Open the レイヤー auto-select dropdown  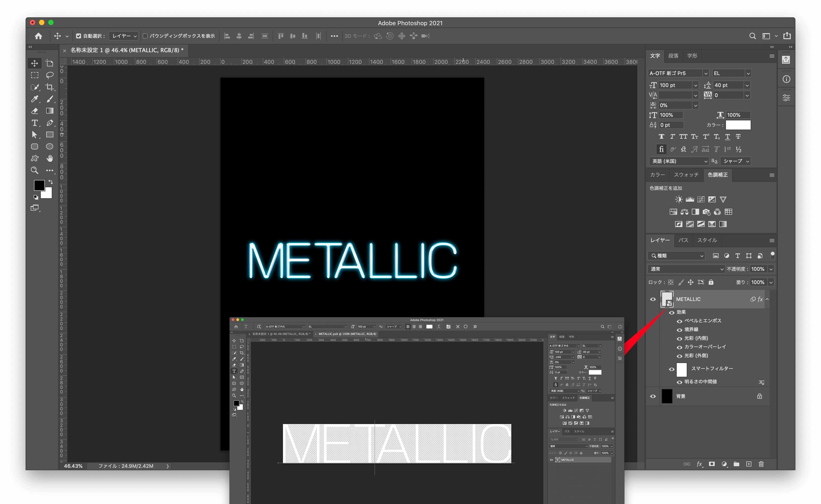coord(124,36)
